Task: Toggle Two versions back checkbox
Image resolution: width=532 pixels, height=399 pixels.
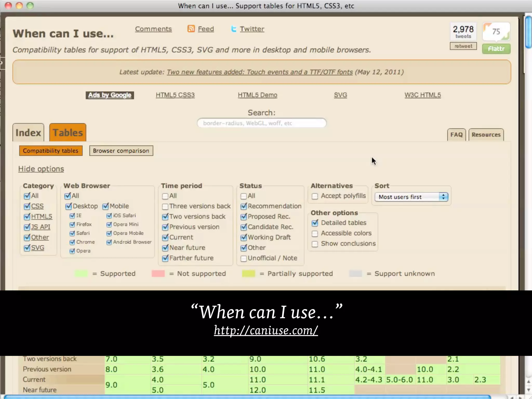Action: pyautogui.click(x=165, y=217)
